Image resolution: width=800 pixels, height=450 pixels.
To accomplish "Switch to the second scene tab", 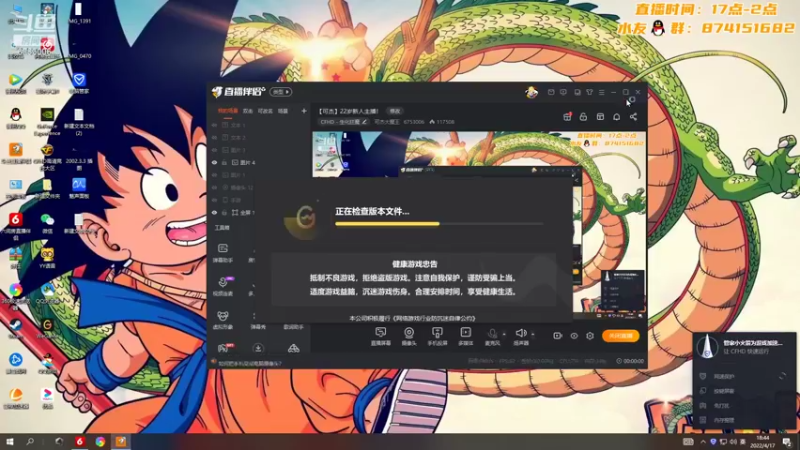I will click(248, 111).
